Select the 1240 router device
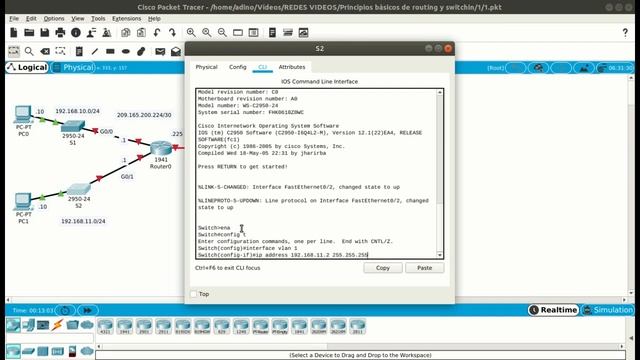 point(241,327)
